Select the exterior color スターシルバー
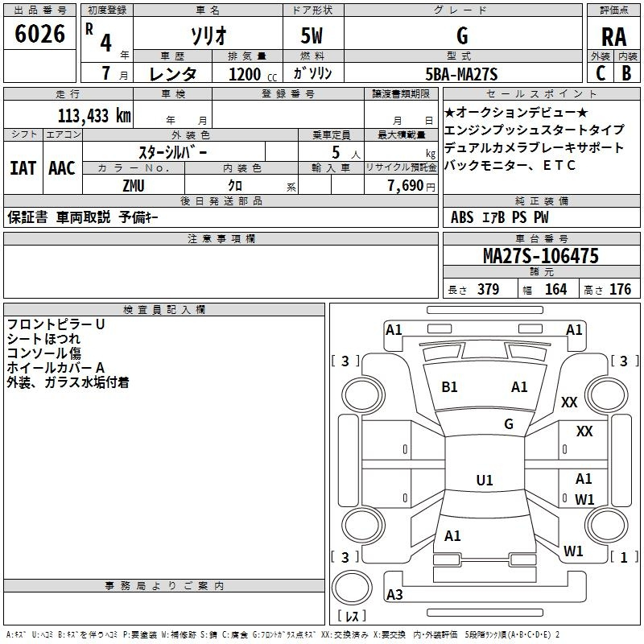The image size is (644, 644). [x=173, y=152]
